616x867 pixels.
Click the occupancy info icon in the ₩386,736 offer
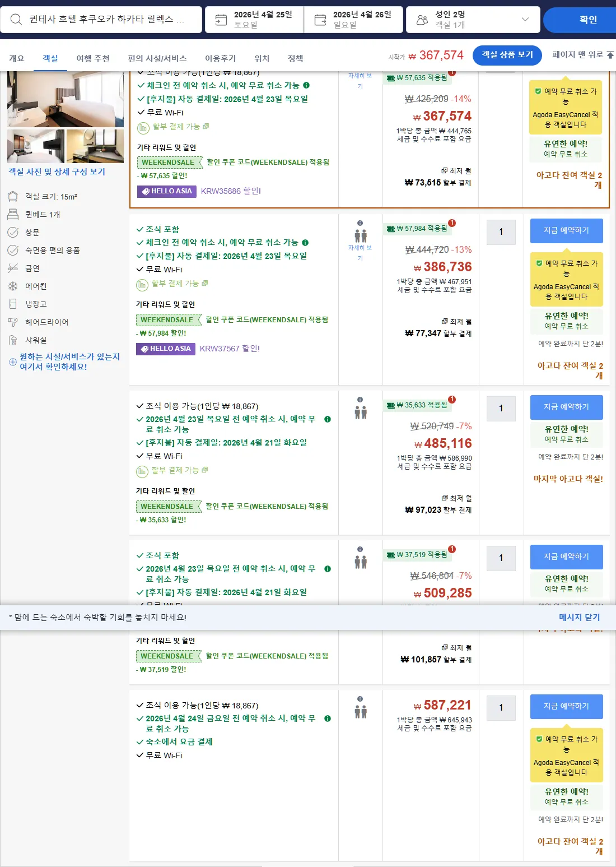[x=360, y=223]
